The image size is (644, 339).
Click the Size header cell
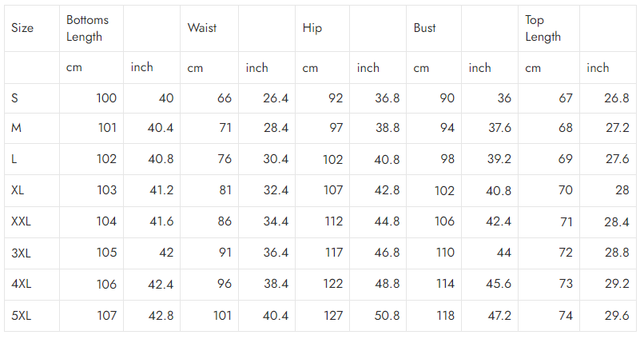pyautogui.click(x=22, y=28)
